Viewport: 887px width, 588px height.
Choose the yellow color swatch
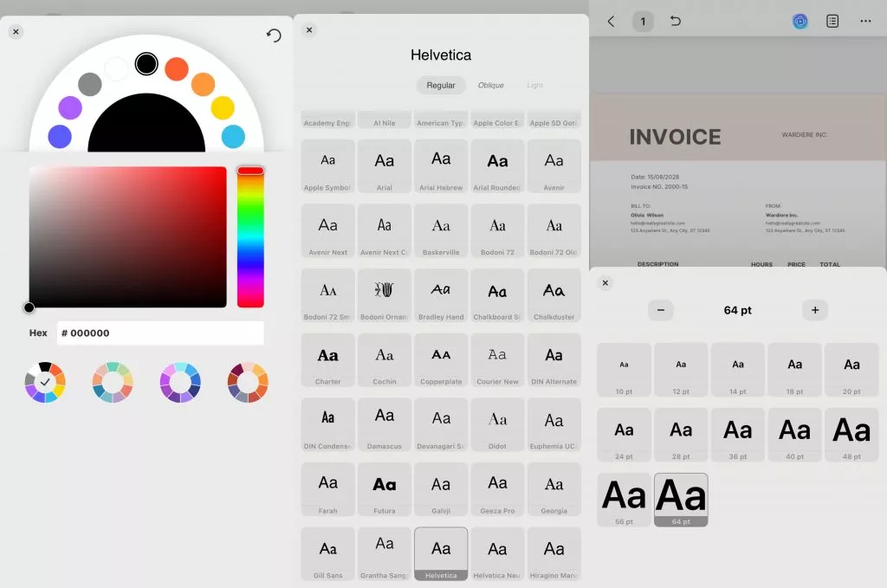point(223,108)
